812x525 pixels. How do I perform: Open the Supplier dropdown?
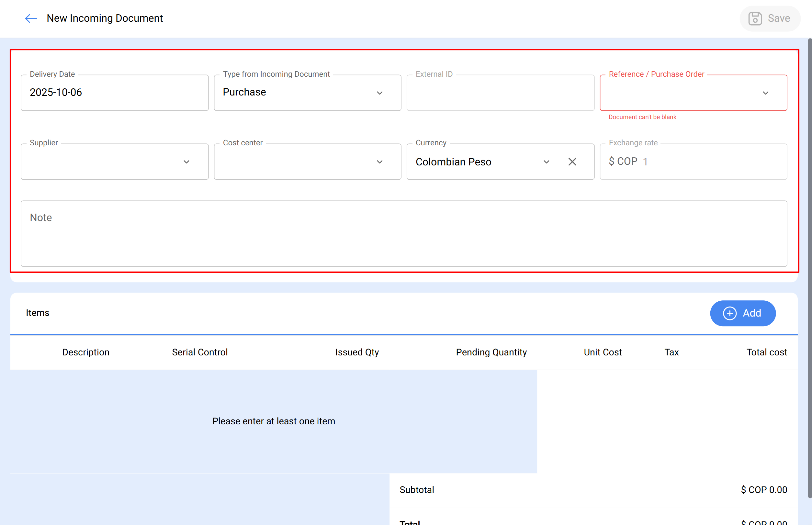186,162
